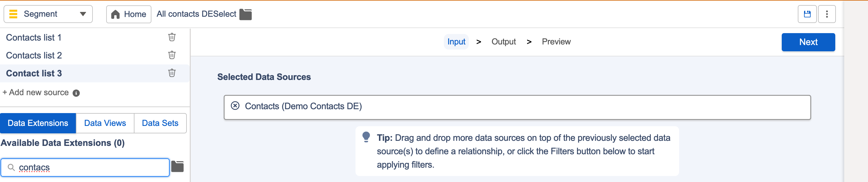This screenshot has width=868, height=182.
Task: Select Contacts list 1 in sidebar
Action: click(34, 38)
